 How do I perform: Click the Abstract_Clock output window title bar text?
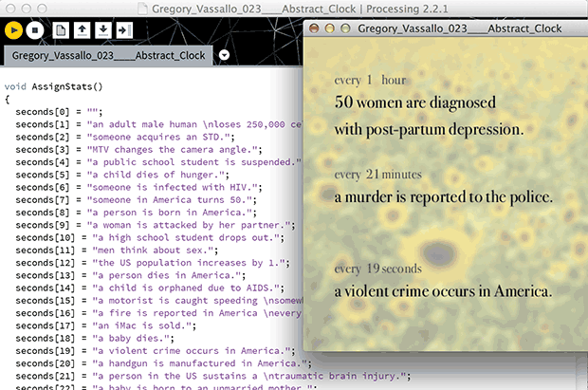coord(460,28)
